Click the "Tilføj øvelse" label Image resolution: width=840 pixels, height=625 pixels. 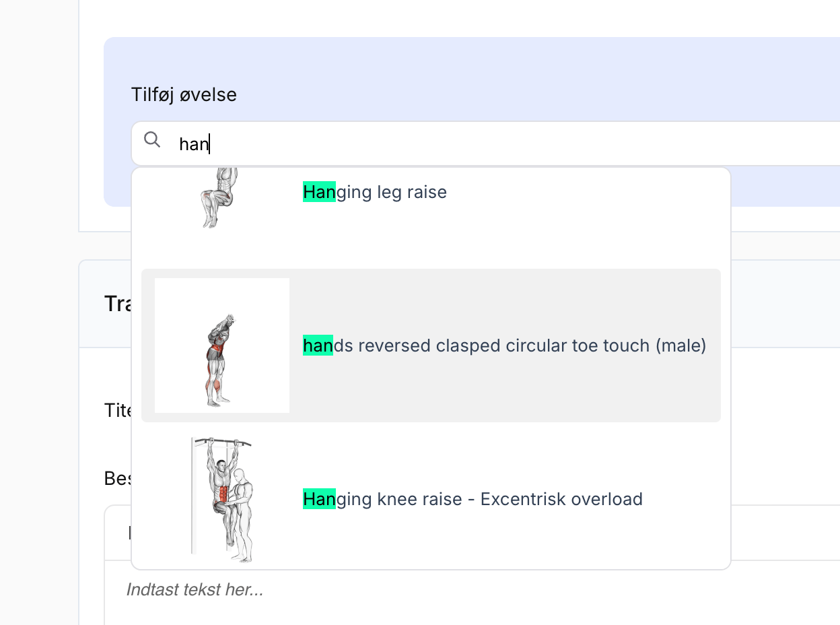pyautogui.click(x=184, y=95)
